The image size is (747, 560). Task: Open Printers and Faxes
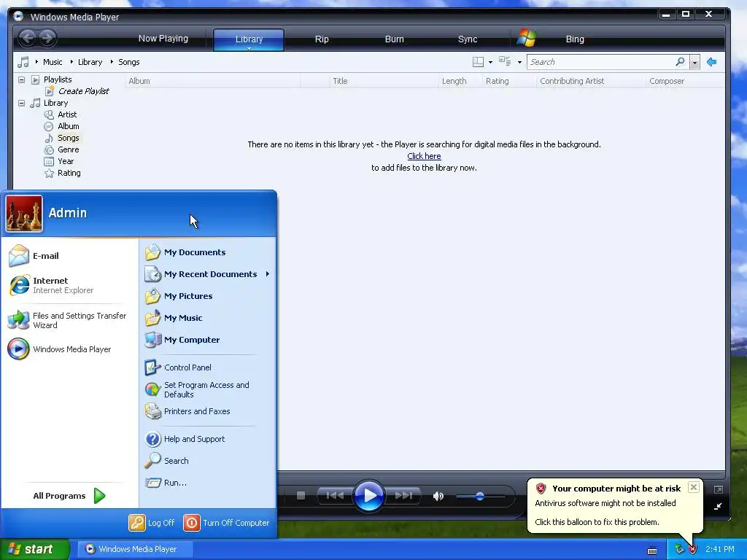[208, 411]
